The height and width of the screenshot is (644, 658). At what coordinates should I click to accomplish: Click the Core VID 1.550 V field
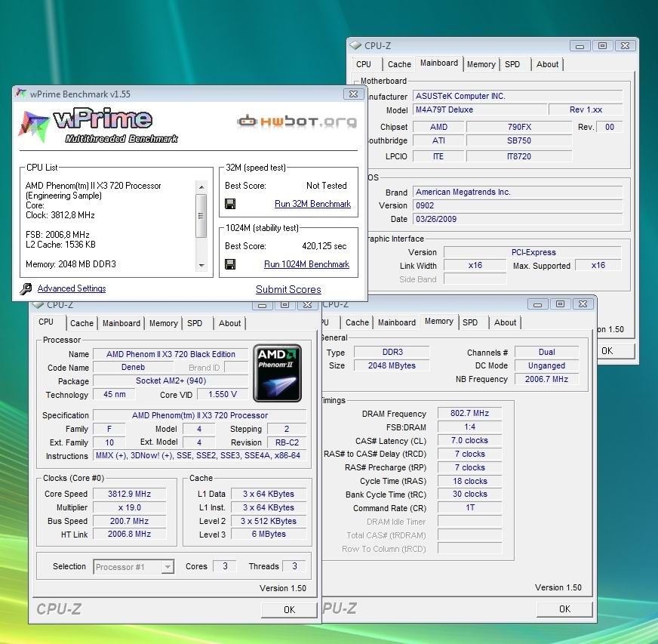coord(223,395)
